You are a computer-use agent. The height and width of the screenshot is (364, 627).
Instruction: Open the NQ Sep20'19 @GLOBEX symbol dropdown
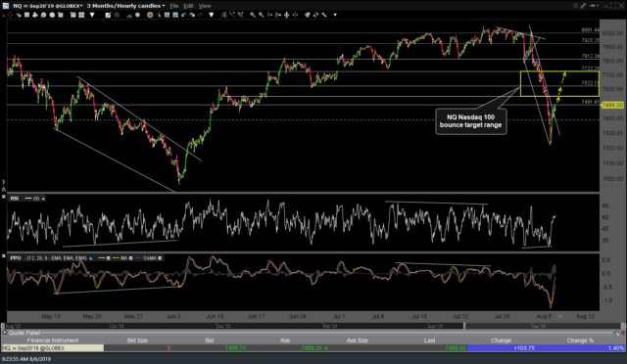pos(48,6)
